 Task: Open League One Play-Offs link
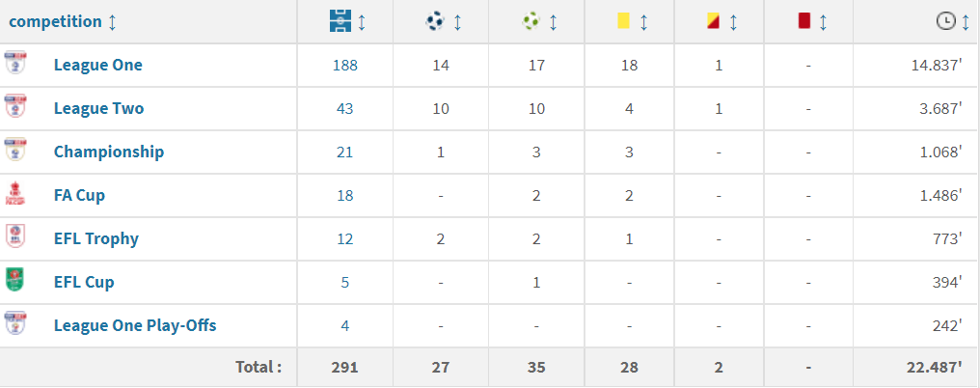[135, 325]
